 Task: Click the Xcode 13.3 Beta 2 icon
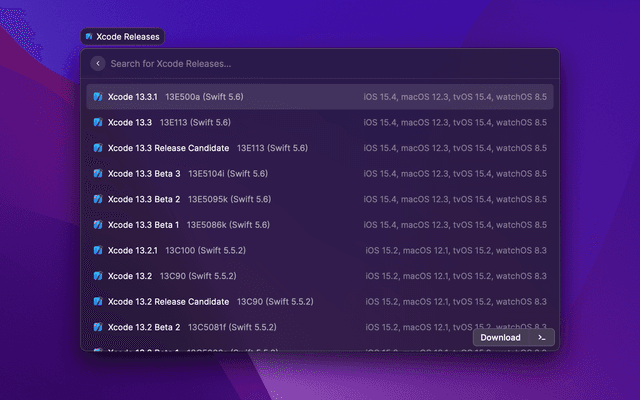point(97,199)
